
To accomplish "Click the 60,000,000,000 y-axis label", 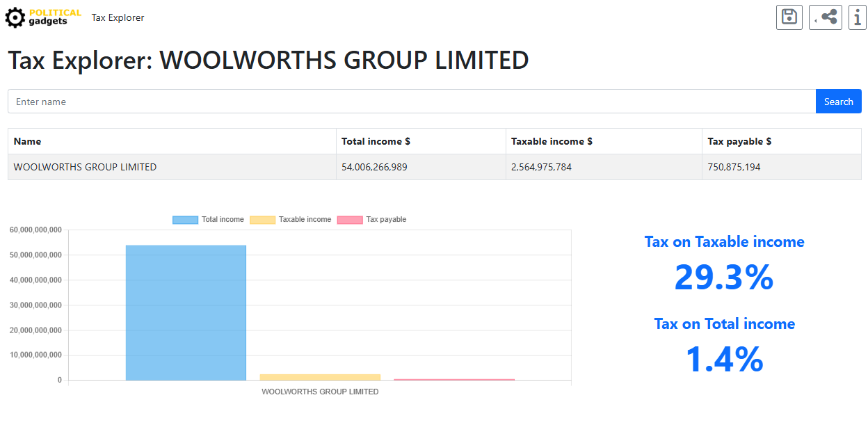I will (35, 230).
